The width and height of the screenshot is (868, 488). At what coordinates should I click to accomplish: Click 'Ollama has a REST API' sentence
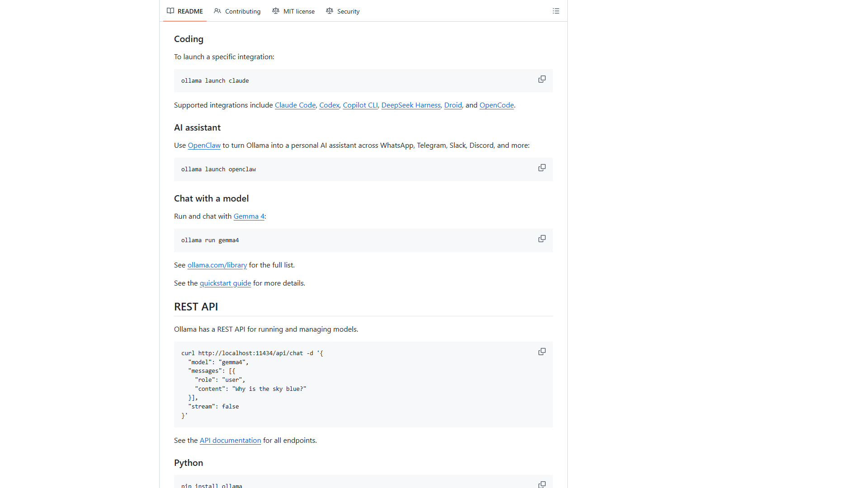(266, 329)
